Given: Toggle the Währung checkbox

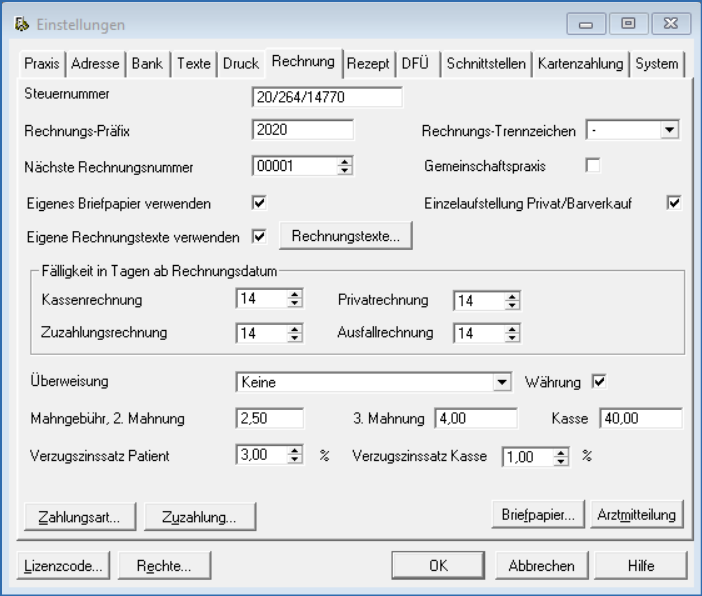Looking at the screenshot, I should (x=599, y=381).
